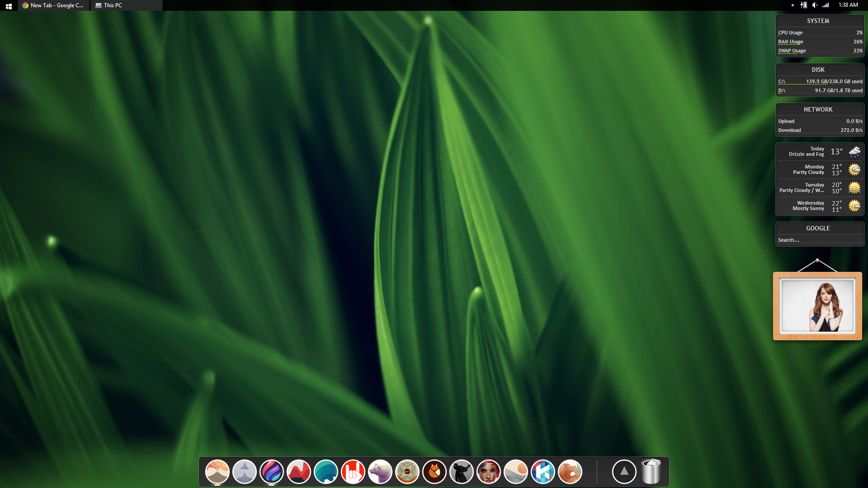
Task: Click Tuesday forecast row
Action: (820, 188)
